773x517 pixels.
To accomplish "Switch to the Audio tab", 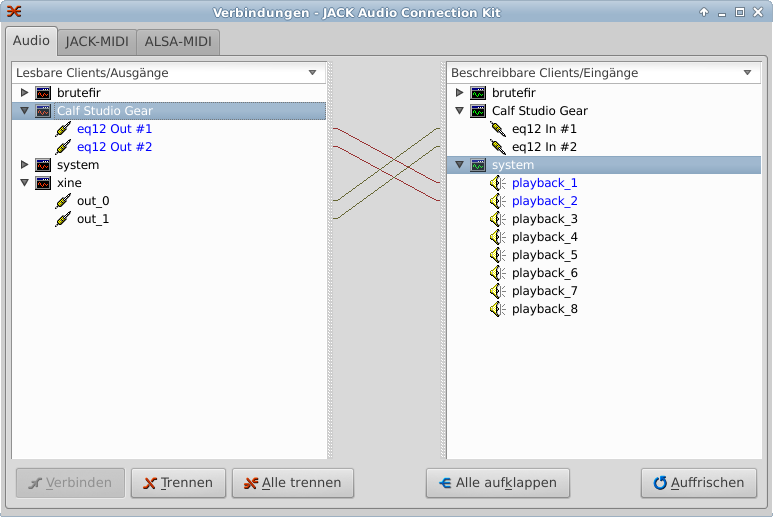I will (x=32, y=41).
